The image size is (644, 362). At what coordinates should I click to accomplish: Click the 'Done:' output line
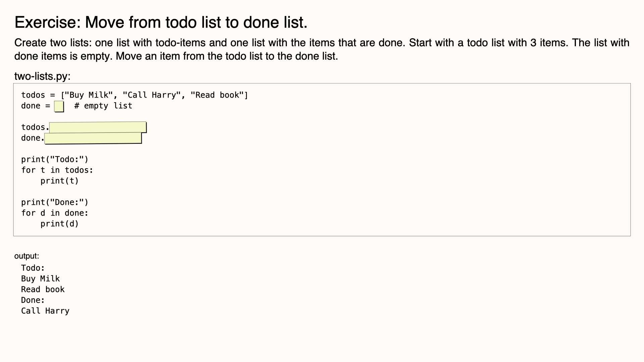[x=33, y=300]
